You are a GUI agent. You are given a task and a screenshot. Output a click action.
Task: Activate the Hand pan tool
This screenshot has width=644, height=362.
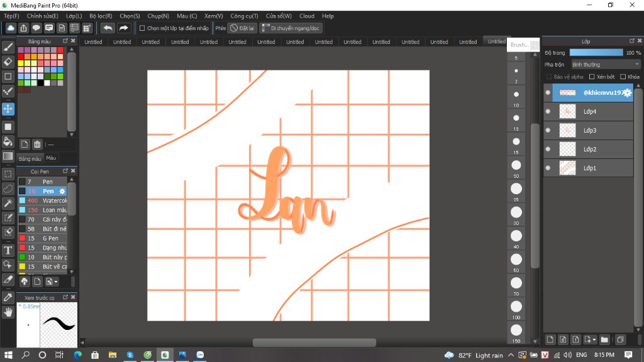coord(8,312)
